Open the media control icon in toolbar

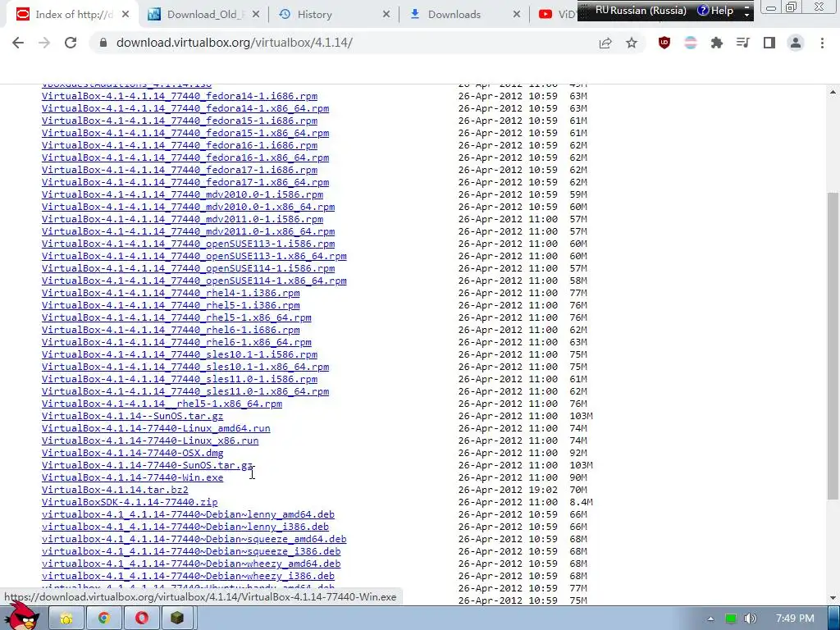tap(743, 43)
